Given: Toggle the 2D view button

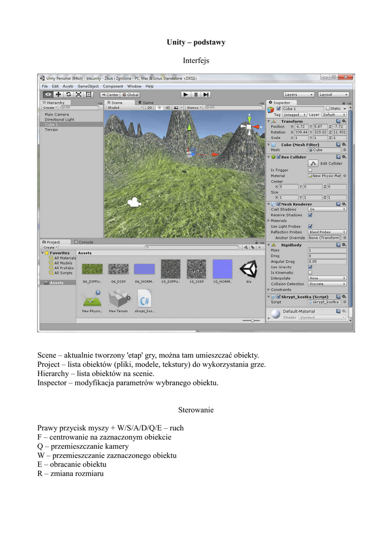Looking at the screenshot, I should (x=150, y=108).
